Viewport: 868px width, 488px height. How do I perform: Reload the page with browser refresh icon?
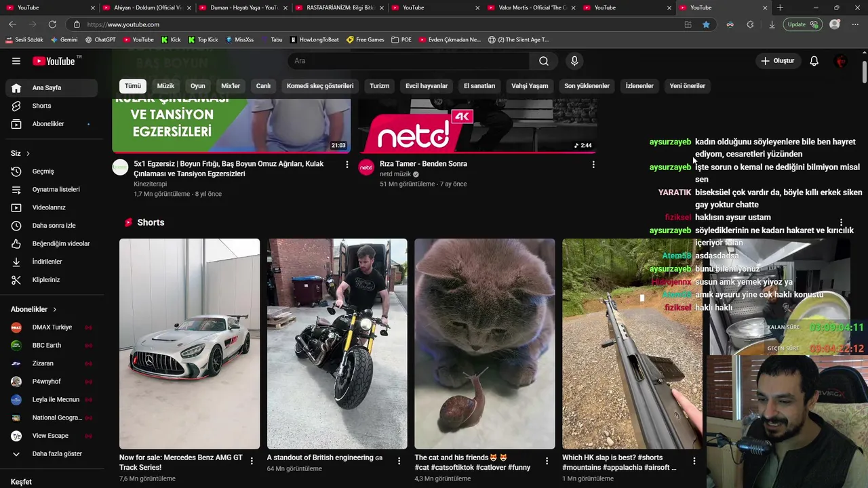(52, 24)
